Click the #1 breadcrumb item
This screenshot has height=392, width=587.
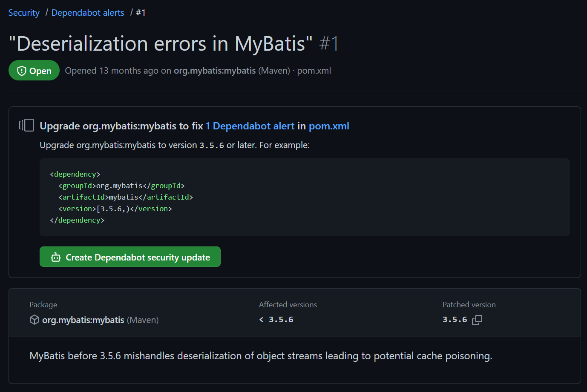pos(141,13)
